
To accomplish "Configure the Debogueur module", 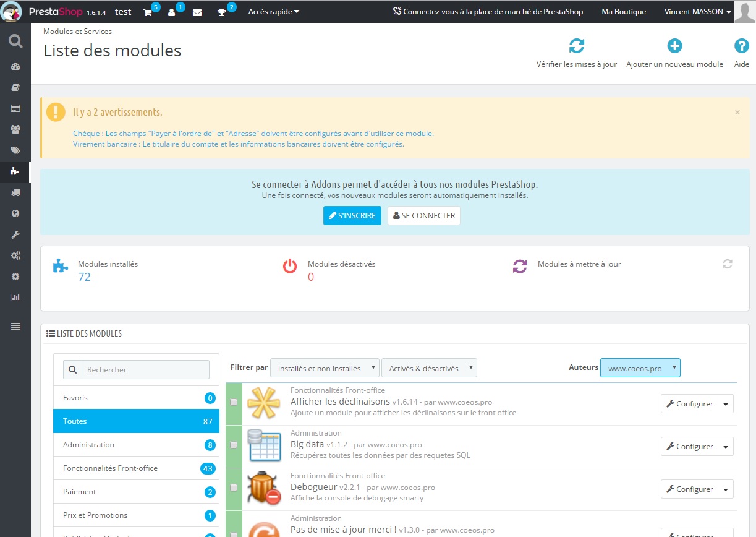I will (x=690, y=489).
